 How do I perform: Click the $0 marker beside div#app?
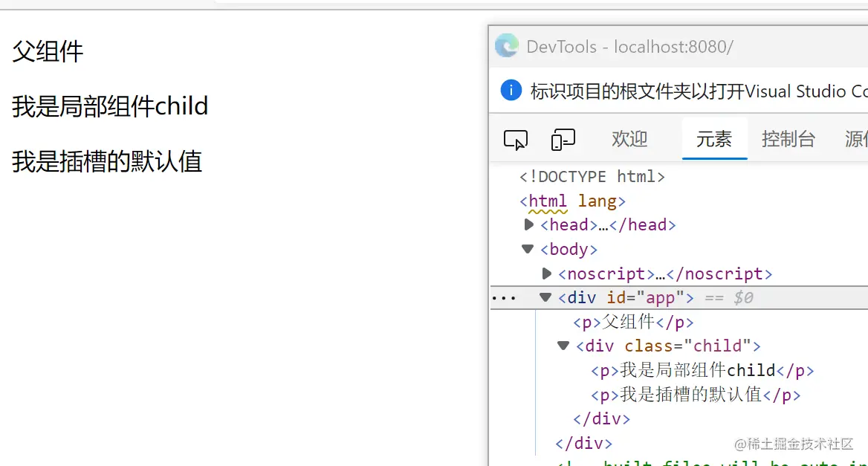tap(743, 297)
